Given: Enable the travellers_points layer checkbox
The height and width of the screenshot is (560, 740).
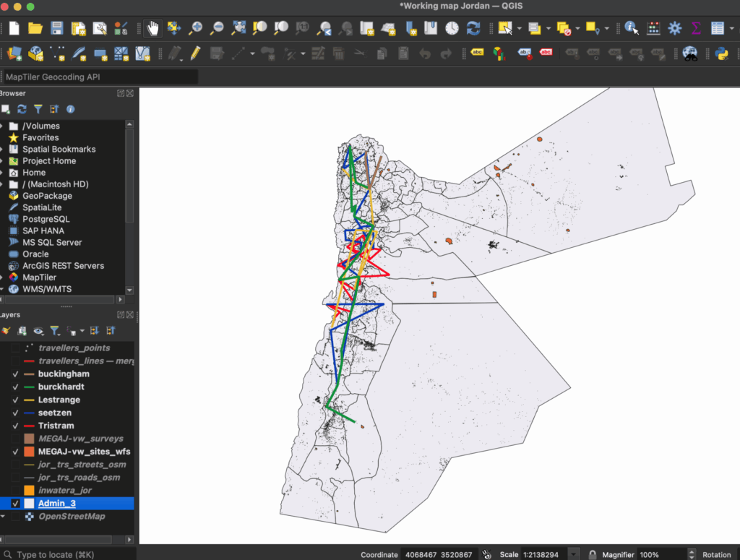Looking at the screenshot, I should point(15,348).
